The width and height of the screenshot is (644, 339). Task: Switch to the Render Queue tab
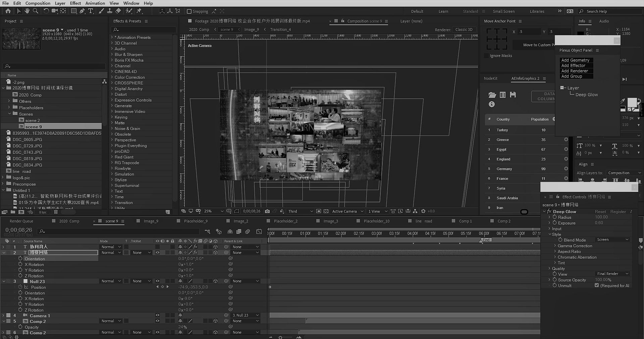tap(21, 221)
